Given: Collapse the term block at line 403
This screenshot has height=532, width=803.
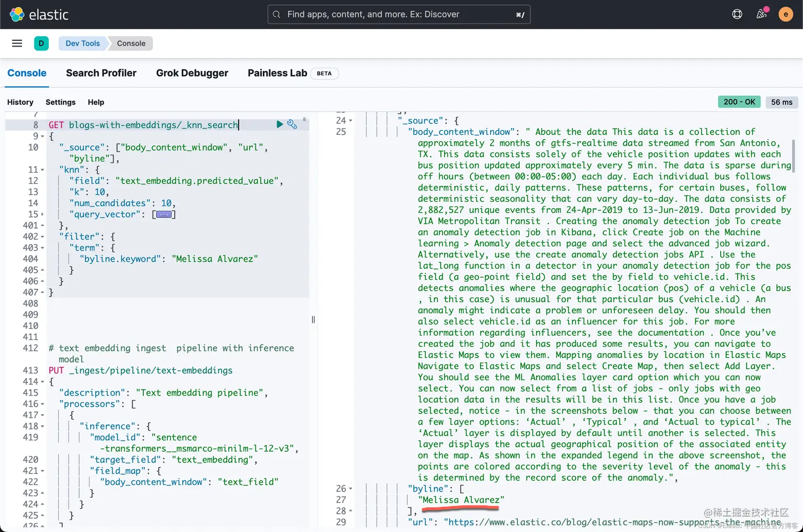Looking at the screenshot, I should (42, 248).
